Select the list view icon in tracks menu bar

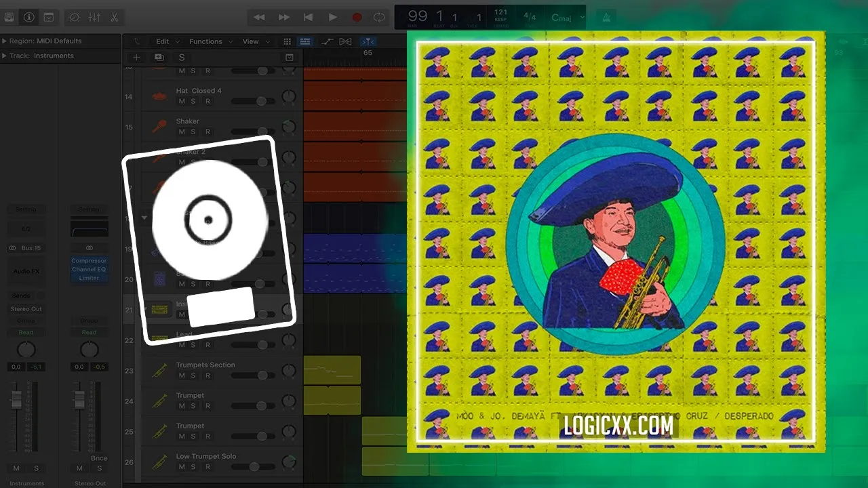(x=305, y=41)
